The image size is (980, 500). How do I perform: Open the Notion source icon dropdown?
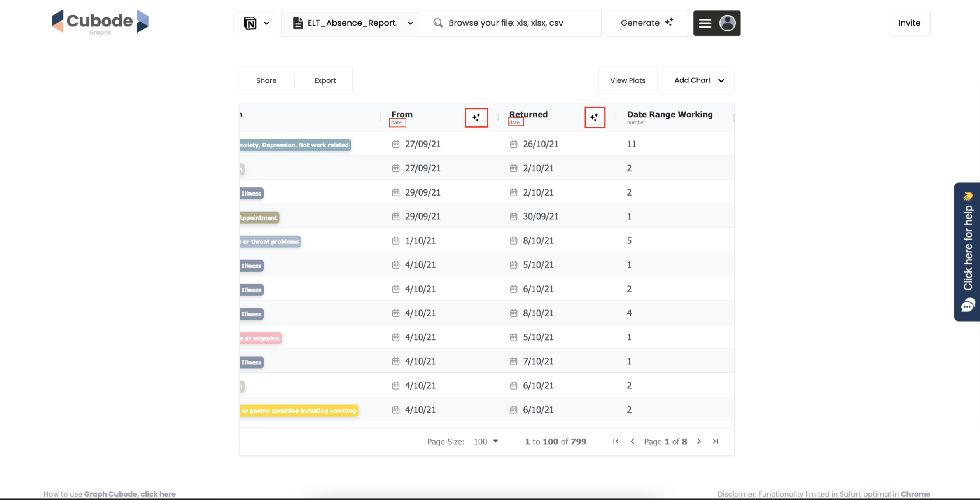[255, 23]
